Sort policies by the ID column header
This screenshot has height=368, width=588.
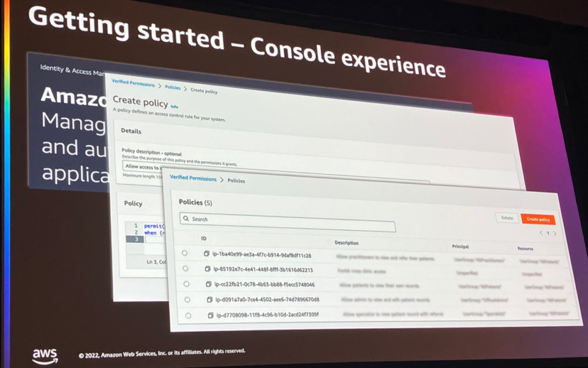tap(203, 239)
